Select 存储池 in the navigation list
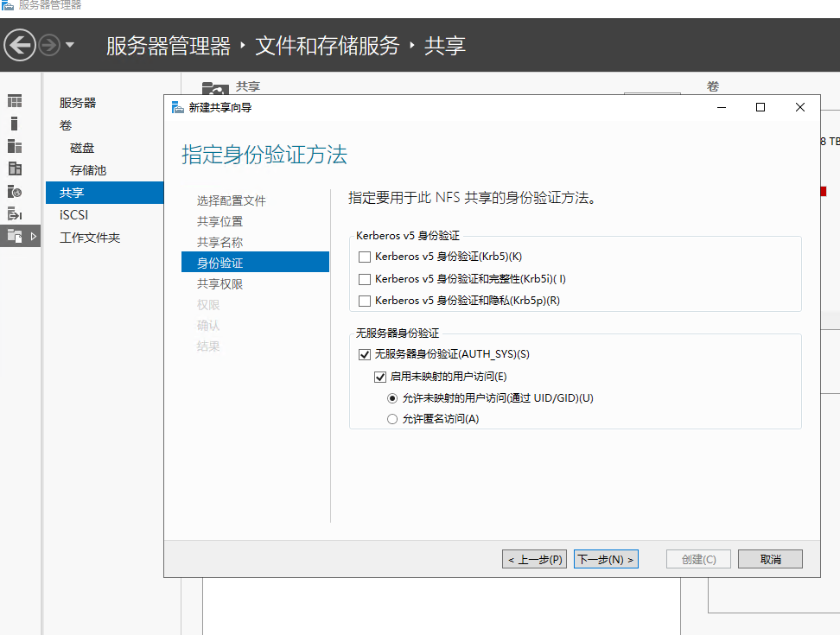 88,170
